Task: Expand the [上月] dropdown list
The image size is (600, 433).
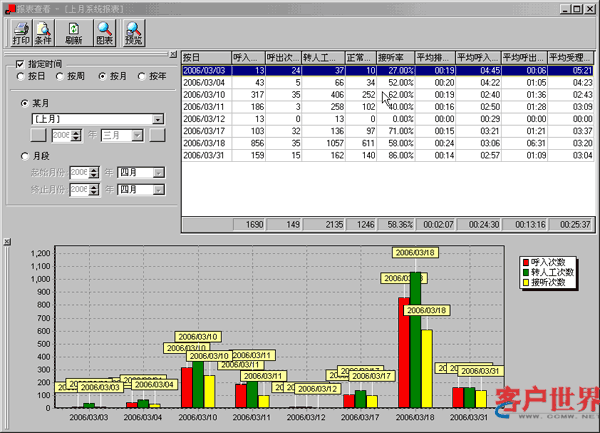Action: click(158, 119)
